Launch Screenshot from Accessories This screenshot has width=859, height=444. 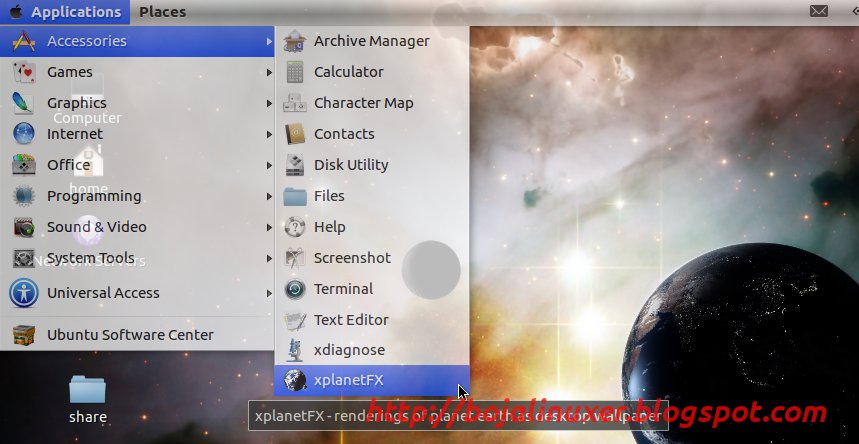click(372, 258)
